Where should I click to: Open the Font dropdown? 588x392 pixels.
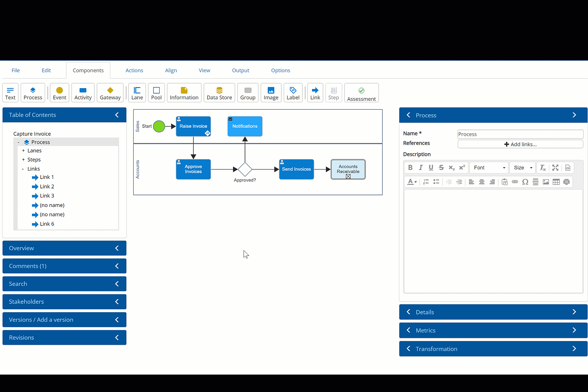(x=489, y=167)
